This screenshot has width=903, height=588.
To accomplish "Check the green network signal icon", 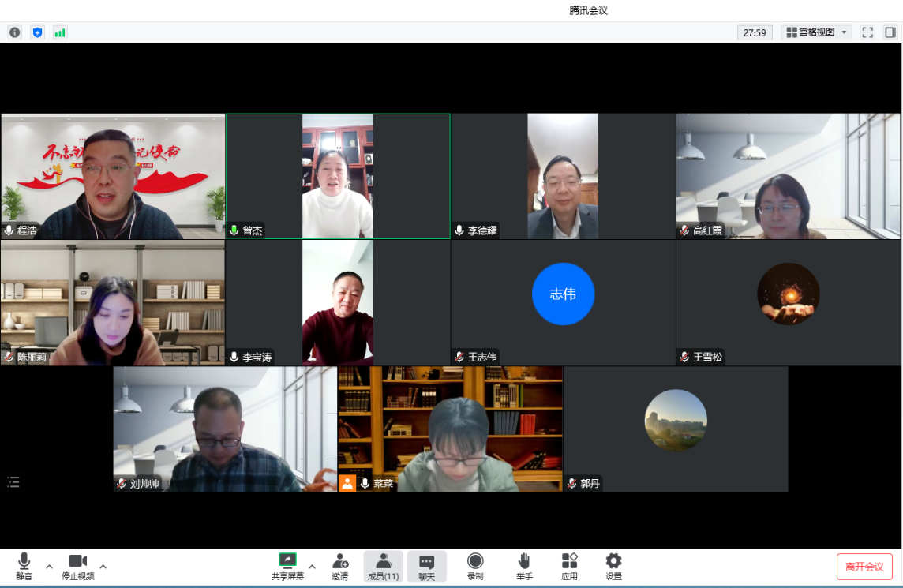I will click(x=60, y=32).
